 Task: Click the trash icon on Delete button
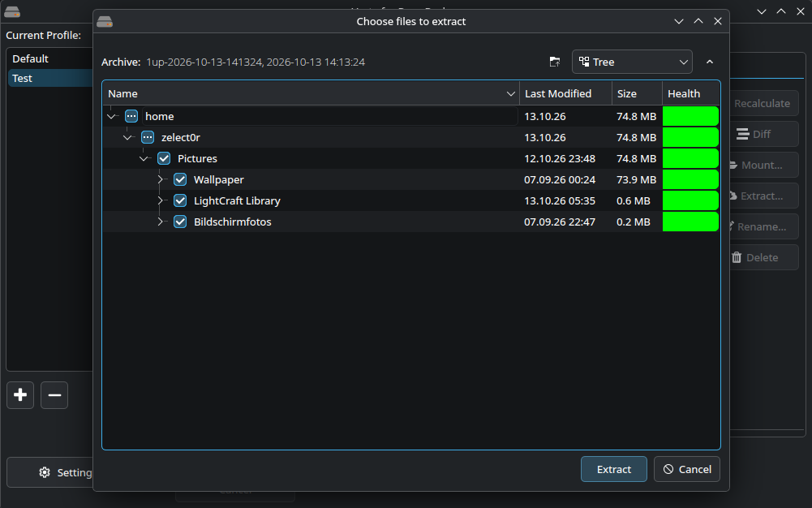737,257
